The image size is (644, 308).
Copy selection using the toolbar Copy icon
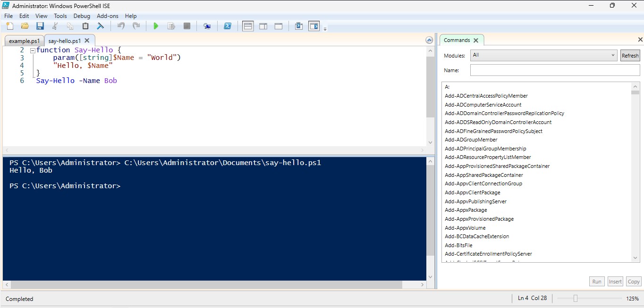pos(70,26)
